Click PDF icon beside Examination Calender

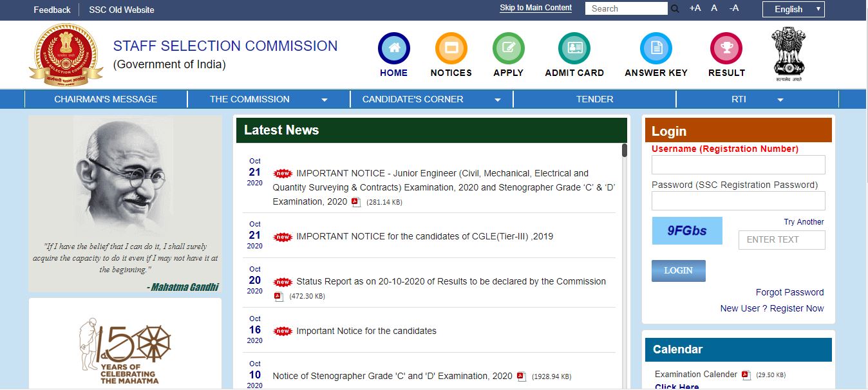tap(746, 375)
